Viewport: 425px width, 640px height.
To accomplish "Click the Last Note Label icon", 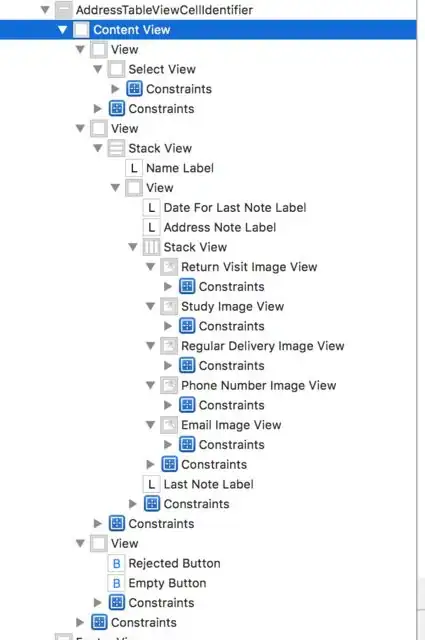I will [151, 484].
